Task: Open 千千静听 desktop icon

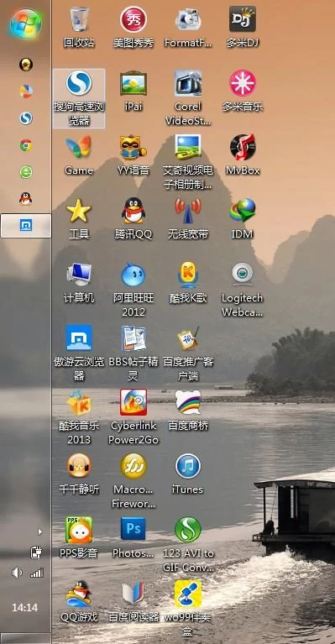Action: 79,474
